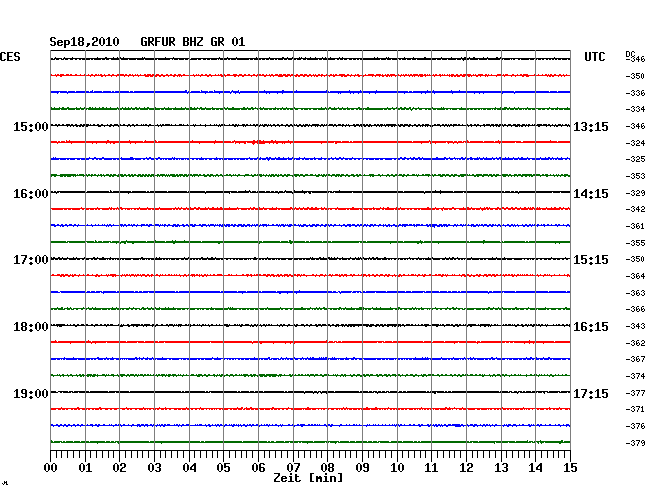The image size is (650, 494).
Task: Select the station title GRFUR BHZ GR 01
Action: click(192, 42)
